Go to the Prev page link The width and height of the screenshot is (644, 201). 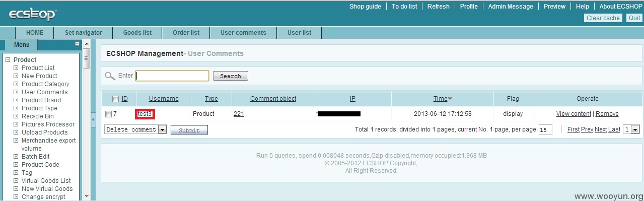point(587,129)
